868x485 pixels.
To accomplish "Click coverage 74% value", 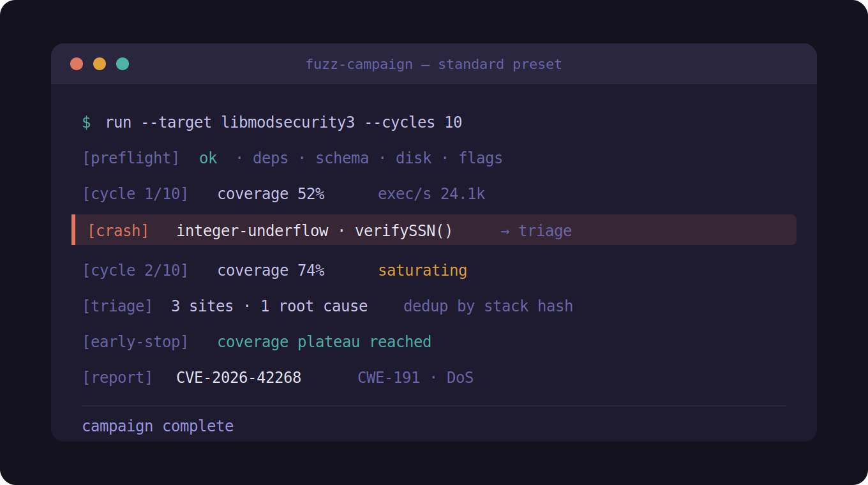I will point(271,271).
